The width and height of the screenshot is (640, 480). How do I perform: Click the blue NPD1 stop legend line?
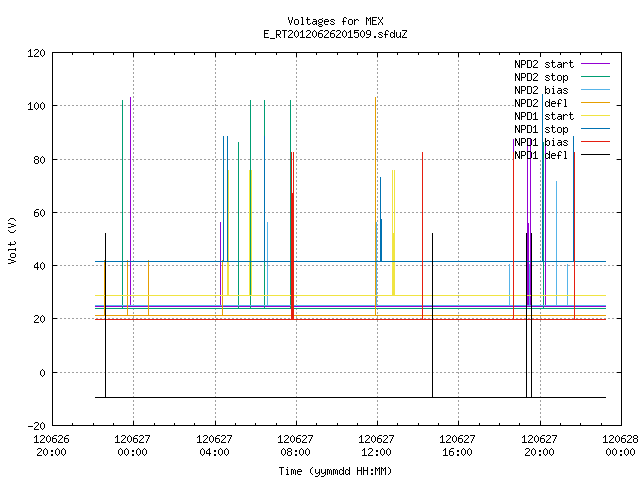coord(595,129)
